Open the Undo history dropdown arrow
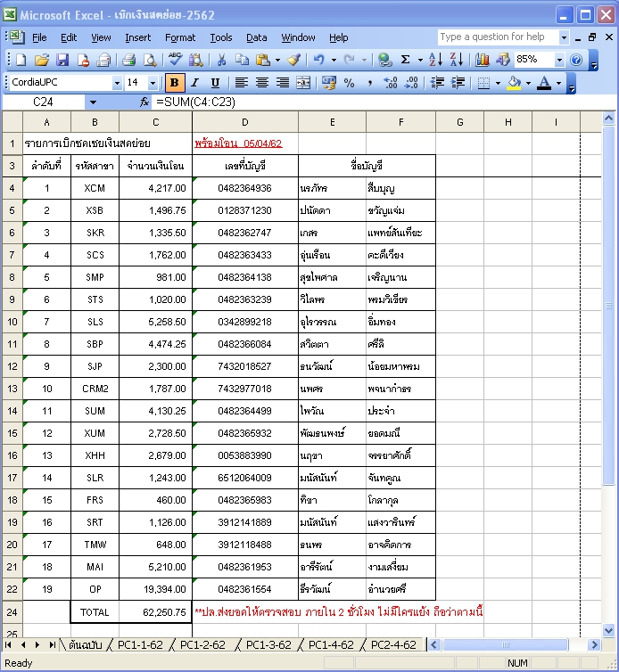Screen dimensions: 619x672 point(334,60)
